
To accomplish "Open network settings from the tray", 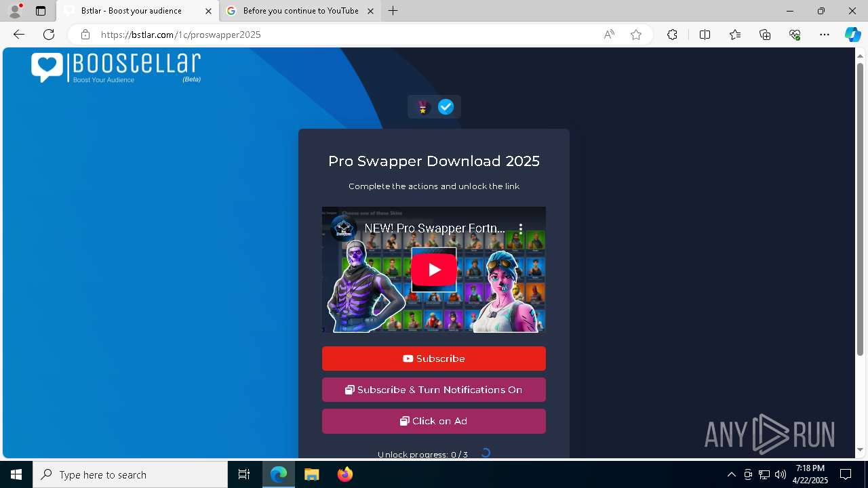I will (x=764, y=474).
